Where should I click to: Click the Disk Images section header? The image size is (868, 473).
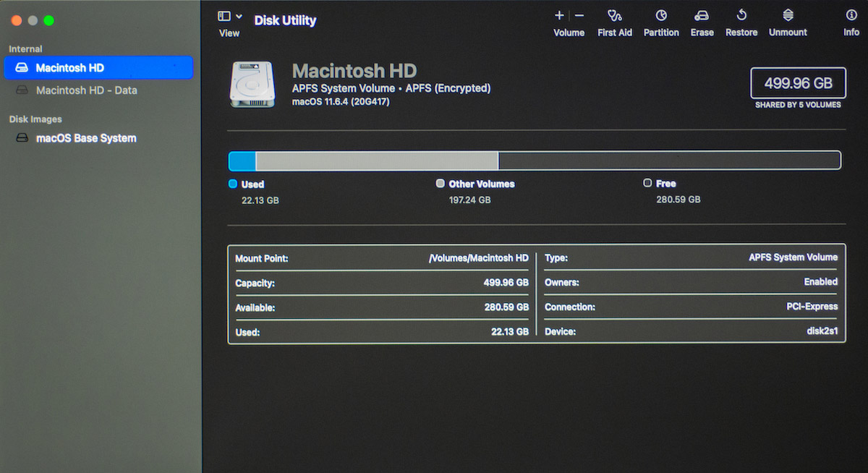[x=35, y=119]
